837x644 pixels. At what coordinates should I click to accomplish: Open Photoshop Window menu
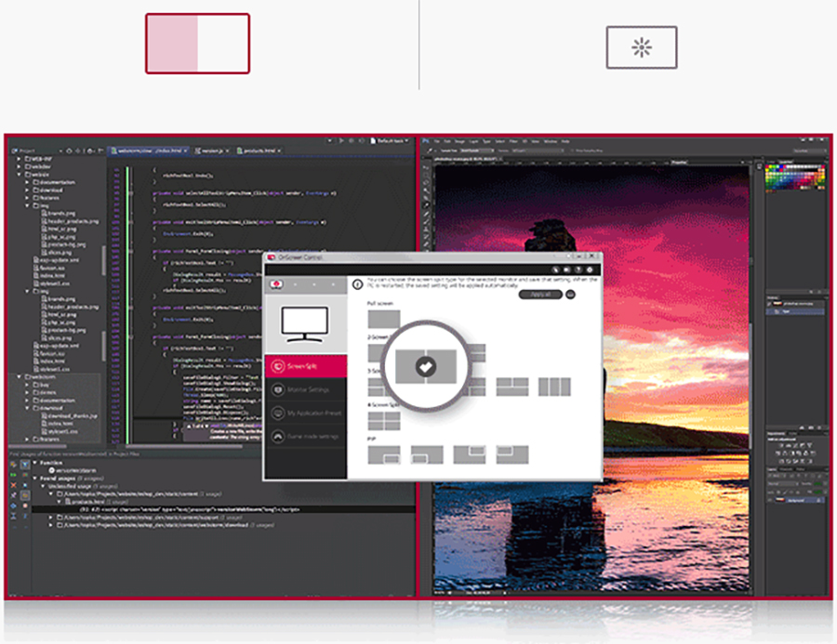click(550, 141)
